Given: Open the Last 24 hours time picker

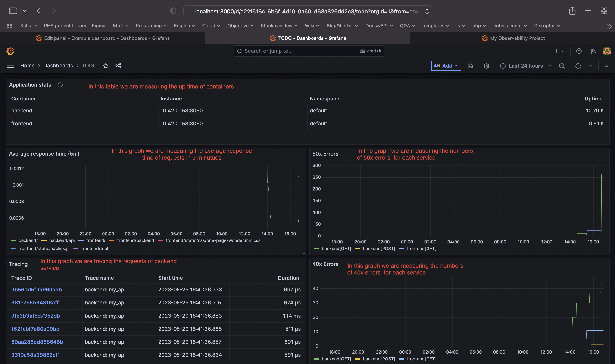Looking at the screenshot, I should pos(525,66).
